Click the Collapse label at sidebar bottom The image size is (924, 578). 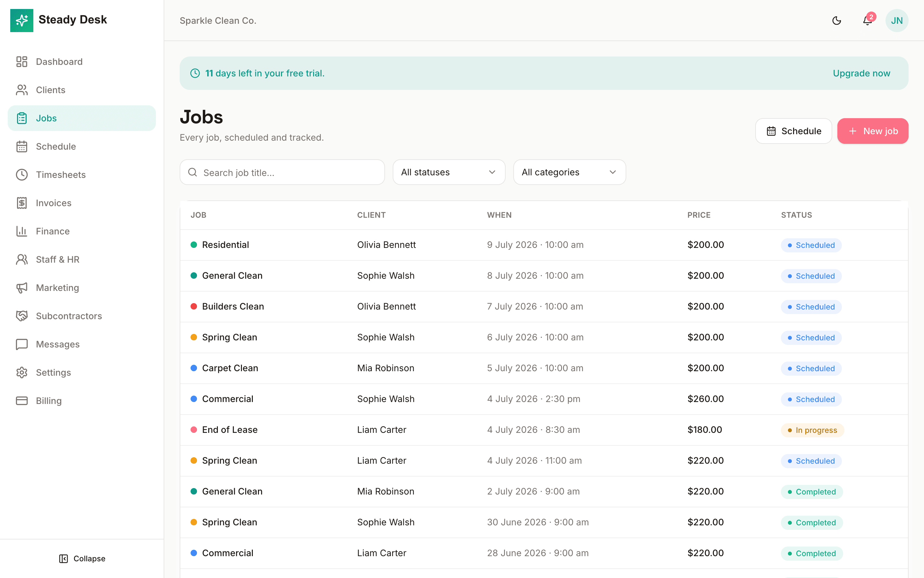tap(89, 558)
